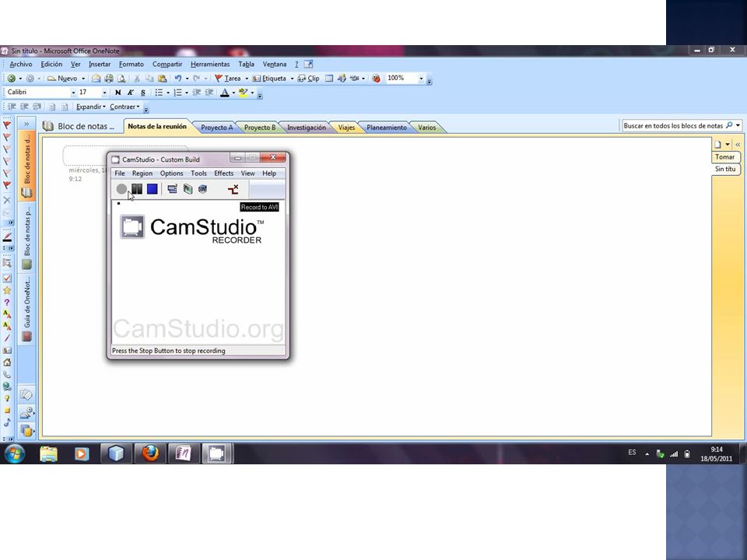Open Firefox from the taskbar

(150, 453)
